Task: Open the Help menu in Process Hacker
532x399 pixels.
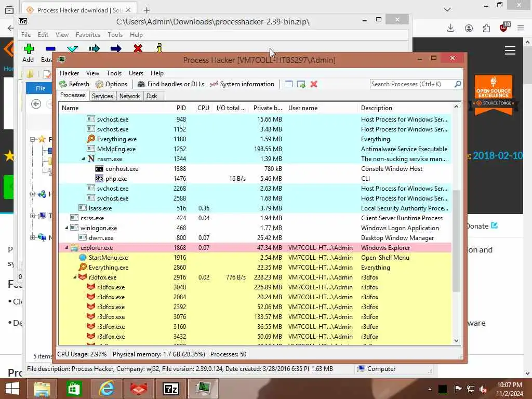Action: click(x=157, y=73)
